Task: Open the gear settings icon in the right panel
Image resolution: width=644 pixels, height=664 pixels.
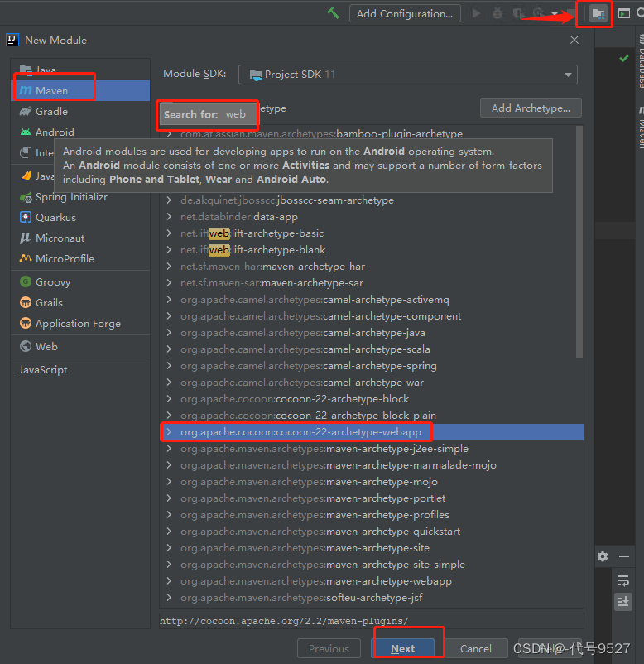Action: pos(603,556)
